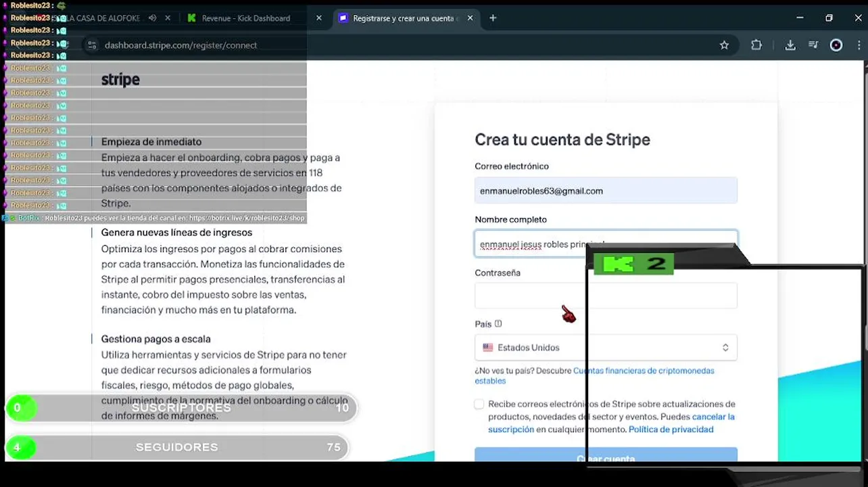Open the browser extensions puzzle icon
The image size is (868, 487).
coord(756,45)
